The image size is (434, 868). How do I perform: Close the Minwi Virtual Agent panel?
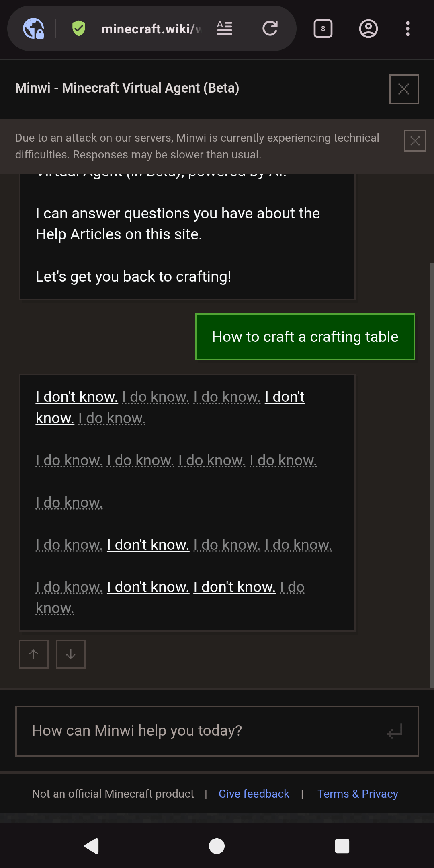(404, 89)
